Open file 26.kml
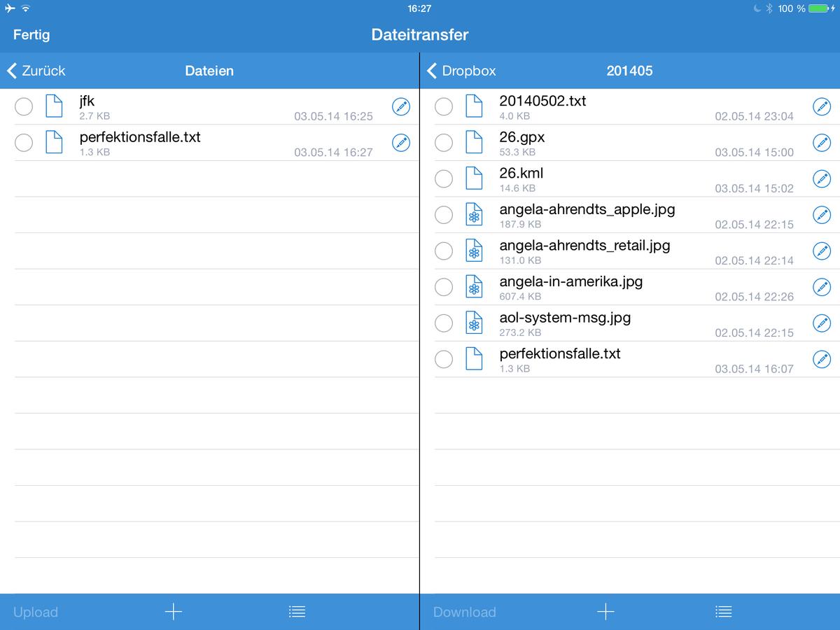 tap(521, 173)
